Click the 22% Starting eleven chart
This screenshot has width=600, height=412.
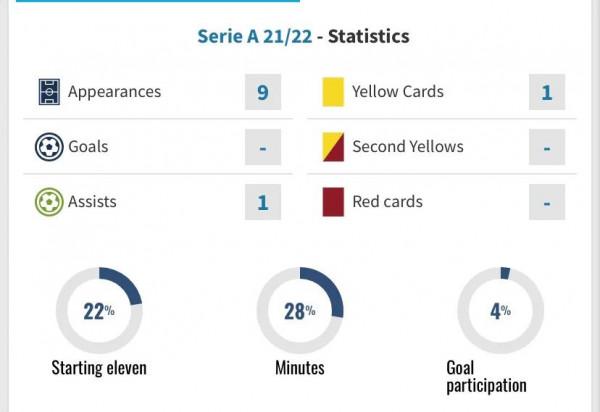point(99,310)
